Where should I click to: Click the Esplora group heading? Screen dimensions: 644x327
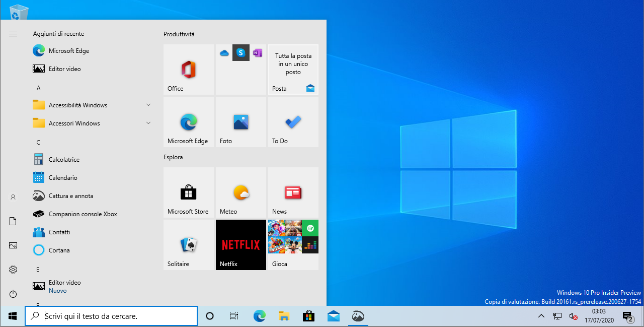pos(173,157)
